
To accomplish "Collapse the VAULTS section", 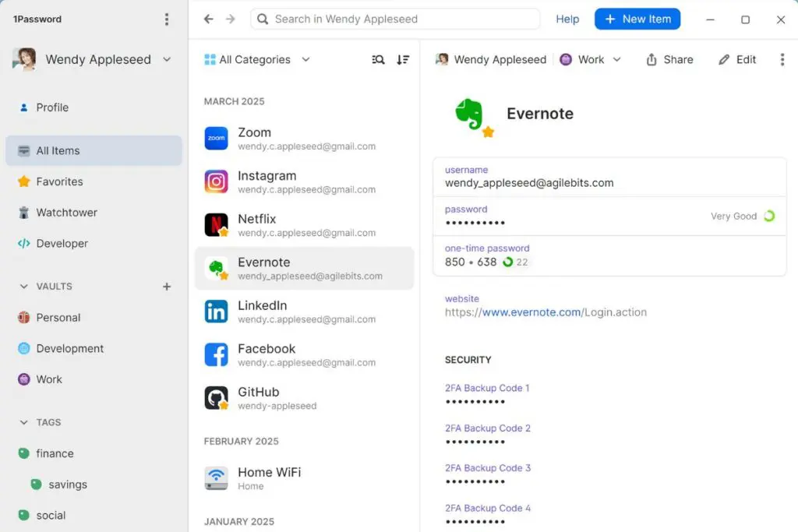I will 23,287.
